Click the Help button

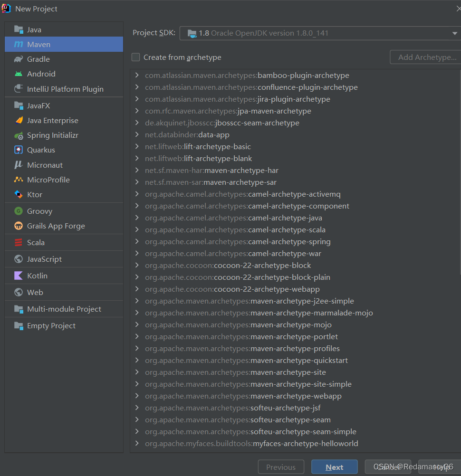(440, 467)
